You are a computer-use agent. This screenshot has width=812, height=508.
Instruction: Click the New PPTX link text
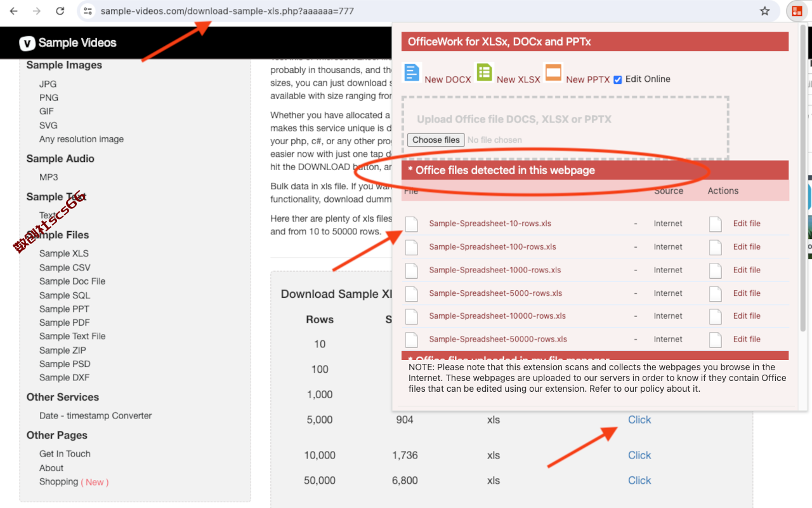click(588, 79)
